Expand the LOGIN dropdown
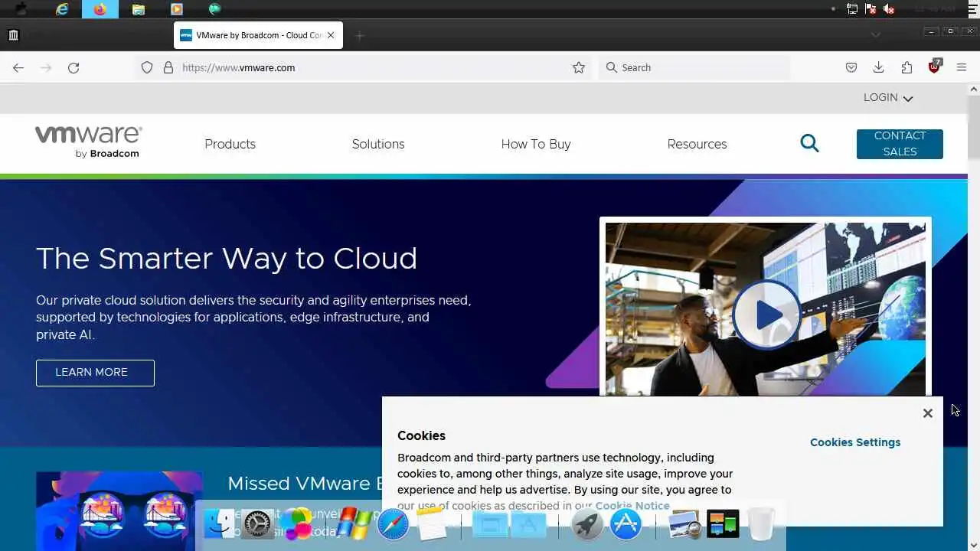980x551 pixels. click(x=888, y=98)
